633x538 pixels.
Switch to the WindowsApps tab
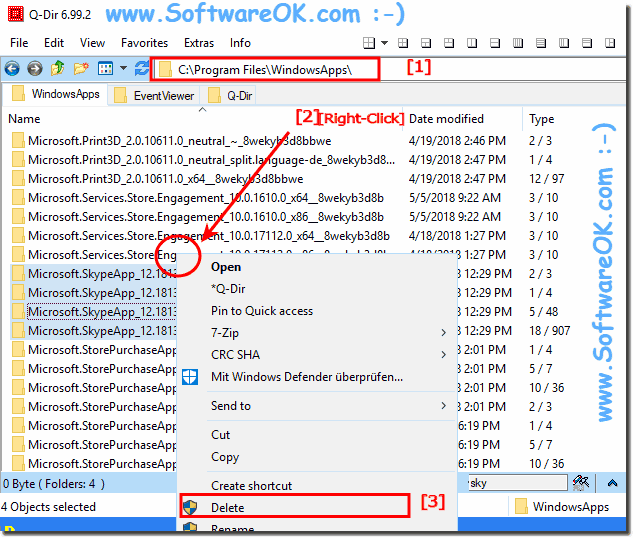(x=56, y=94)
